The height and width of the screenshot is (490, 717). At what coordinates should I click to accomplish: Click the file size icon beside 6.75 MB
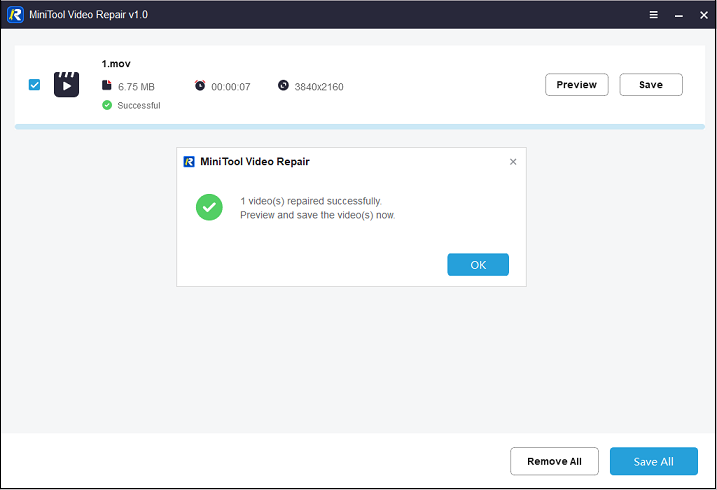click(107, 85)
